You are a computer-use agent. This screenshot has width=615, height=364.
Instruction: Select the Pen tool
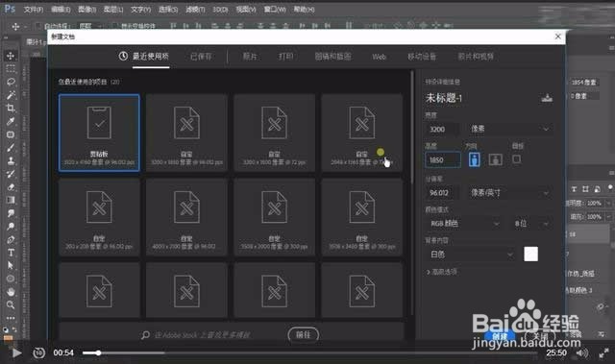11,240
